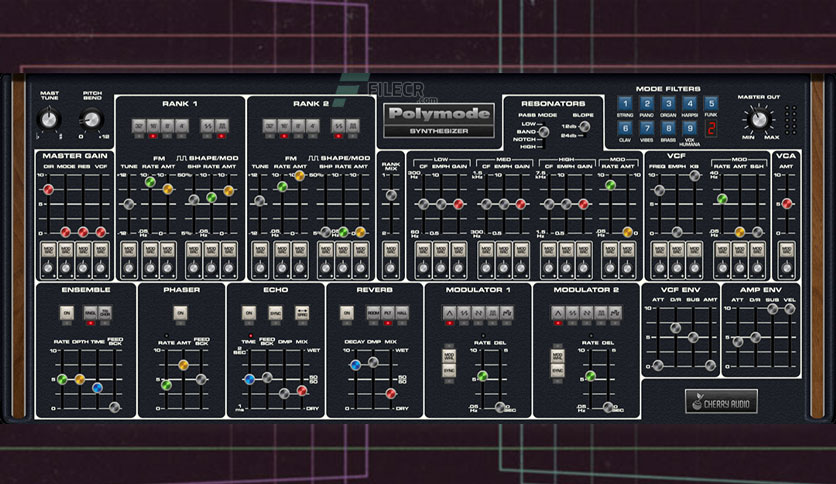Select Ensemble SNGL mode button

click(91, 313)
